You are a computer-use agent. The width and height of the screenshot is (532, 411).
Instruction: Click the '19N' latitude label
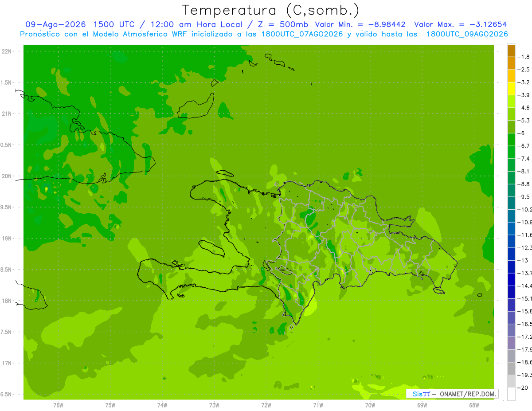(x=7, y=239)
